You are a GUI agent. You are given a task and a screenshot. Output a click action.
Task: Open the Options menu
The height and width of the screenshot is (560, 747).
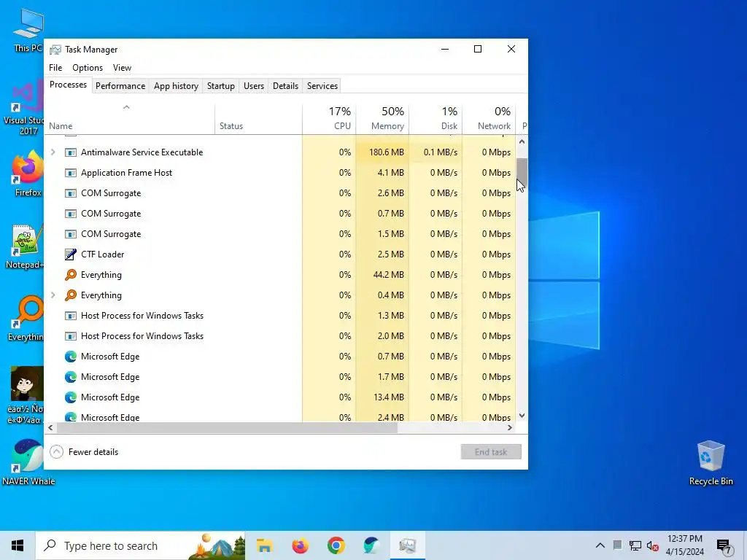coord(88,68)
